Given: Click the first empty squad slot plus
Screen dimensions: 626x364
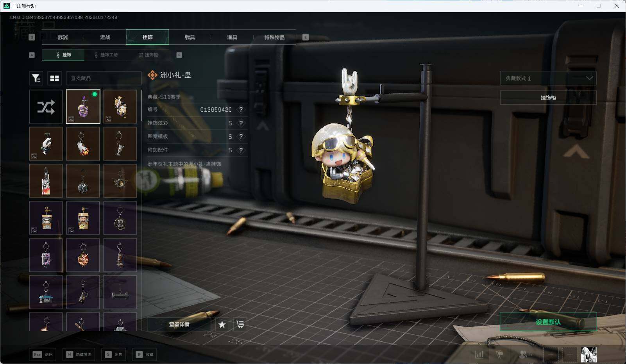Looking at the screenshot, I should 551,355.
